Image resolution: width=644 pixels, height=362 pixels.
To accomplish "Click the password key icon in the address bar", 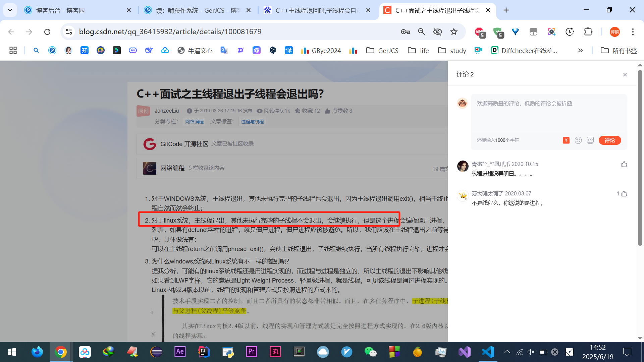I will (405, 32).
